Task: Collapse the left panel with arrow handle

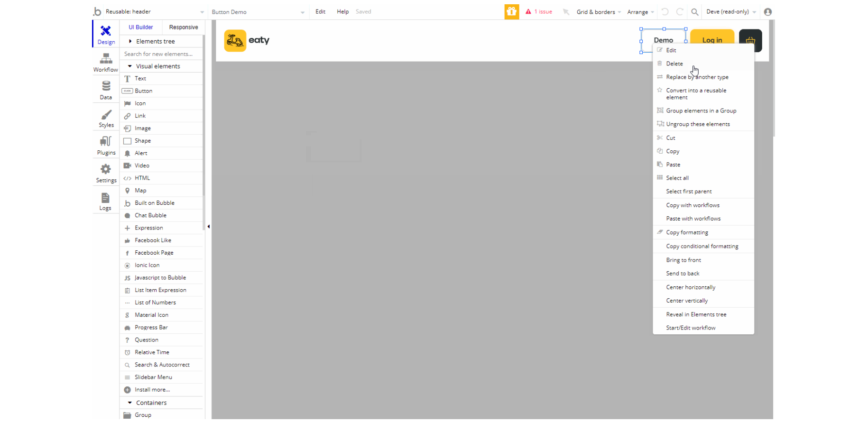Action: click(208, 227)
